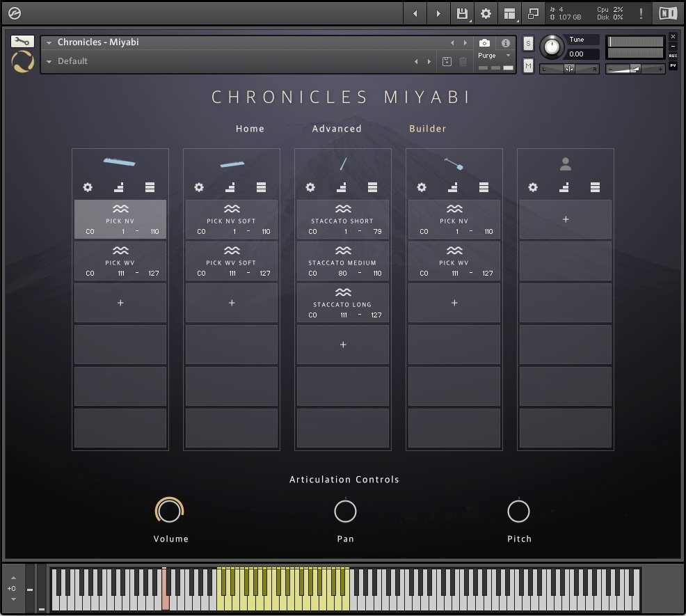Load next snapshot arrow beside Default
Image resolution: width=686 pixels, height=616 pixels.
(x=429, y=62)
